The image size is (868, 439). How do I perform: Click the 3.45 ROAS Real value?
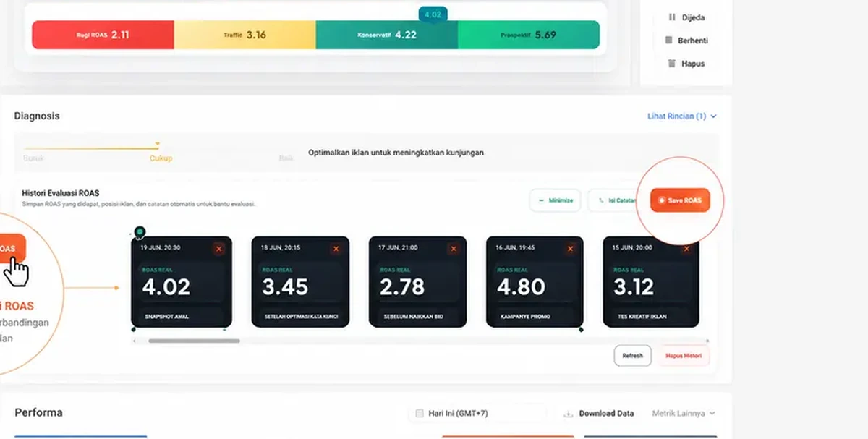(x=285, y=287)
